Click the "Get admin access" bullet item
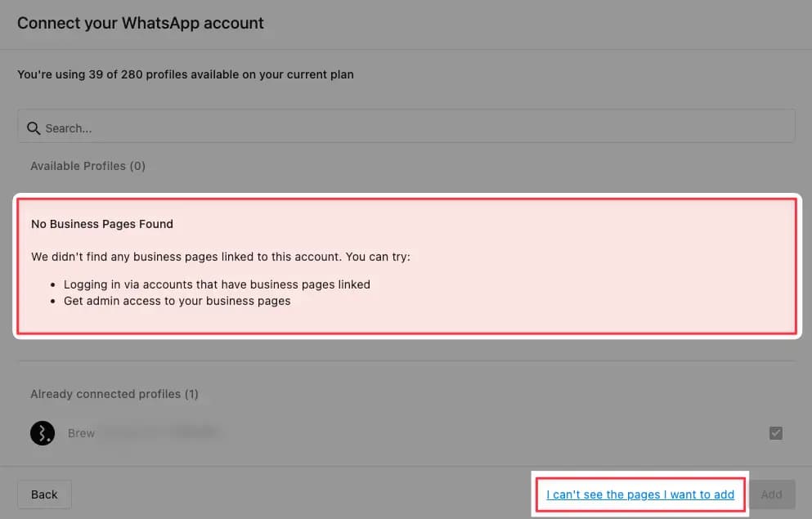Viewport: 812px width, 519px height. (x=177, y=301)
